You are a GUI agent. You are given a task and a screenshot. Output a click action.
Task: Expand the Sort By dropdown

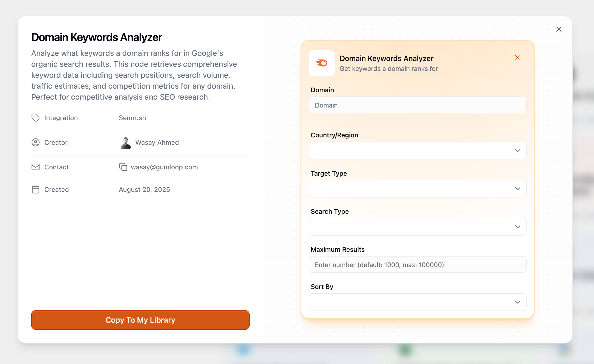click(417, 302)
